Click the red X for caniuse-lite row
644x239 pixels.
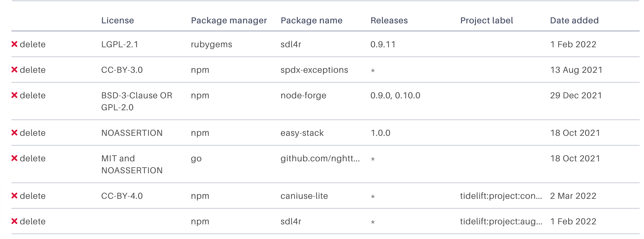coord(14,196)
